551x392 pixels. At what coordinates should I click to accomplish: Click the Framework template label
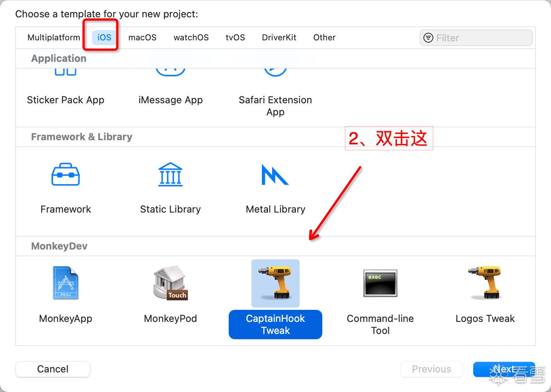tap(66, 209)
